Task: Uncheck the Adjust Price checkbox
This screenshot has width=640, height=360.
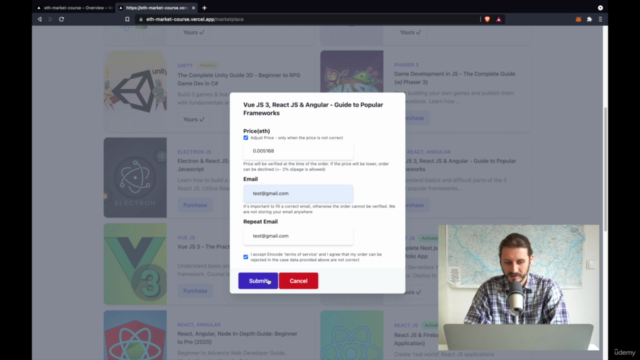Action: coord(246,138)
